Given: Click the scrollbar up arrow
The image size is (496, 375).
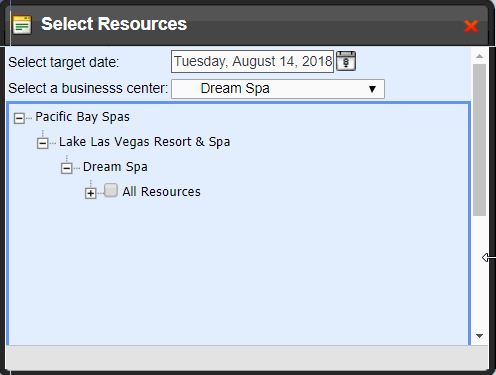Looking at the screenshot, I should coord(480,56).
